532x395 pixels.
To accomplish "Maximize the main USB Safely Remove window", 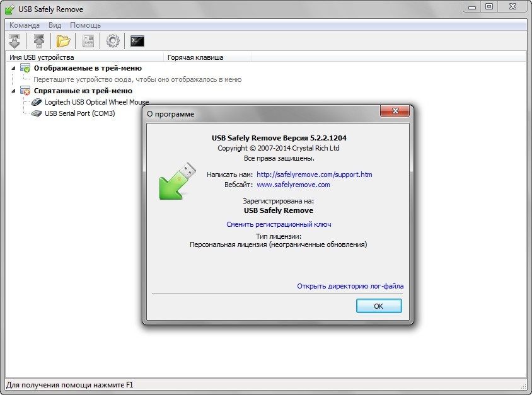I will 489,7.
